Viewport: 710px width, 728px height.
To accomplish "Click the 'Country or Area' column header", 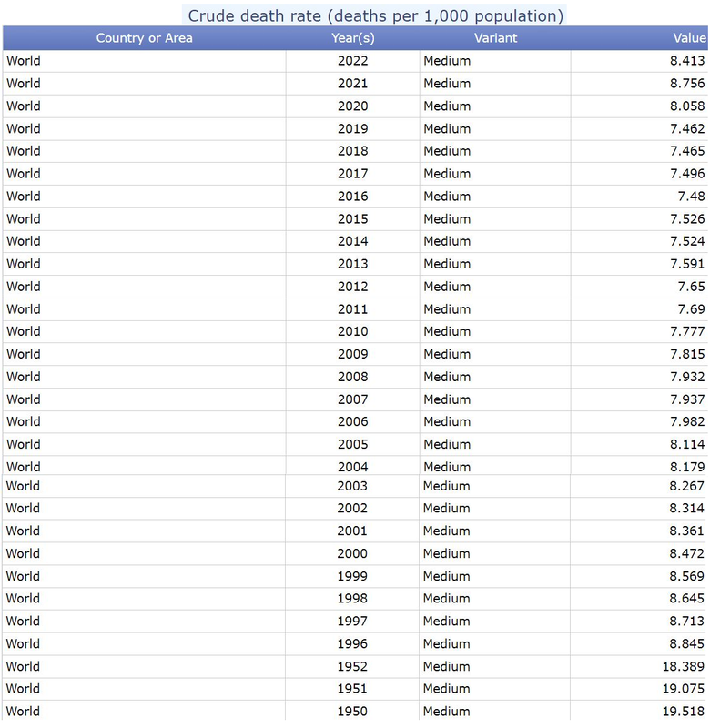I will (144, 38).
